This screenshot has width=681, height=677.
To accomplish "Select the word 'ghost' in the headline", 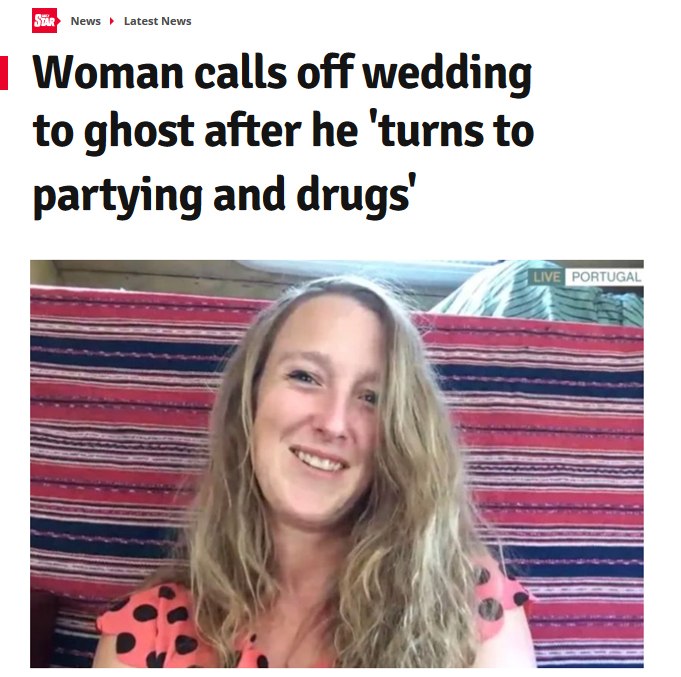I will click(x=139, y=132).
